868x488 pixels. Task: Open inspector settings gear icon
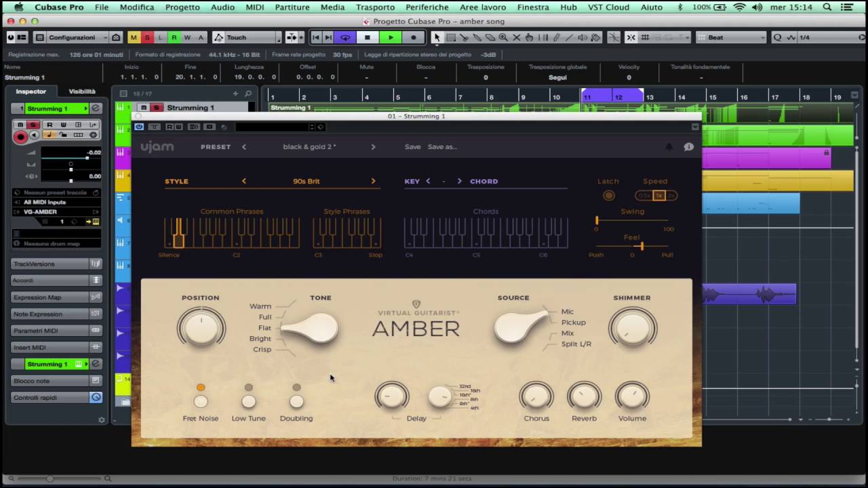click(x=102, y=420)
